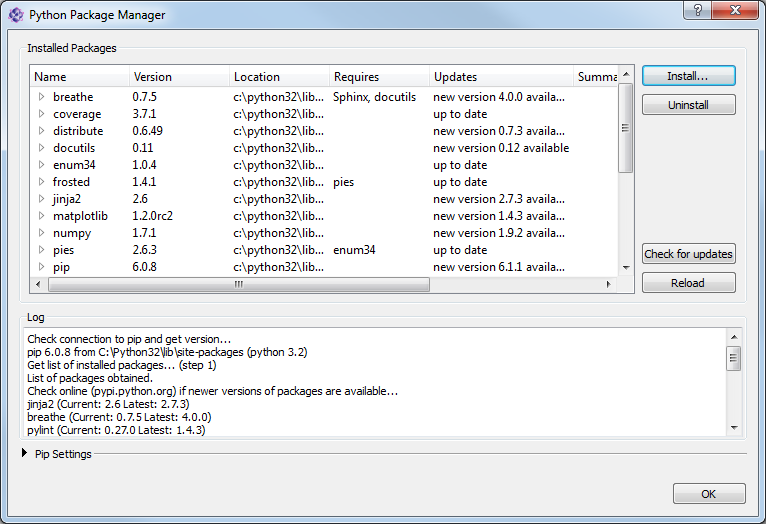Click log line 'jinja2 (Current: 2.6 Latest: 2.7.3)'

[x=108, y=404]
